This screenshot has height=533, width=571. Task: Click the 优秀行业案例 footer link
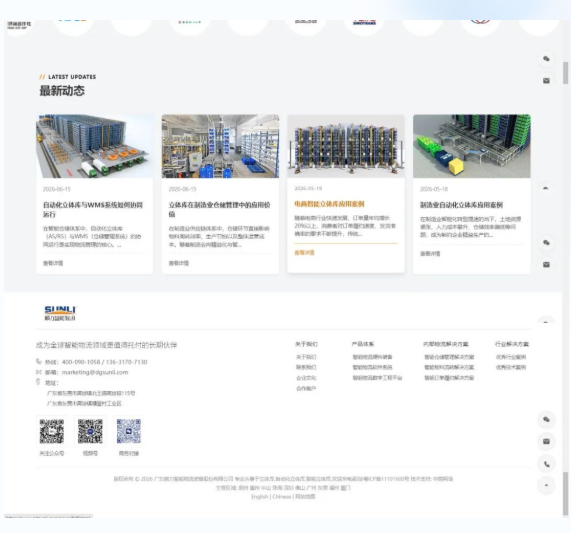pos(511,357)
